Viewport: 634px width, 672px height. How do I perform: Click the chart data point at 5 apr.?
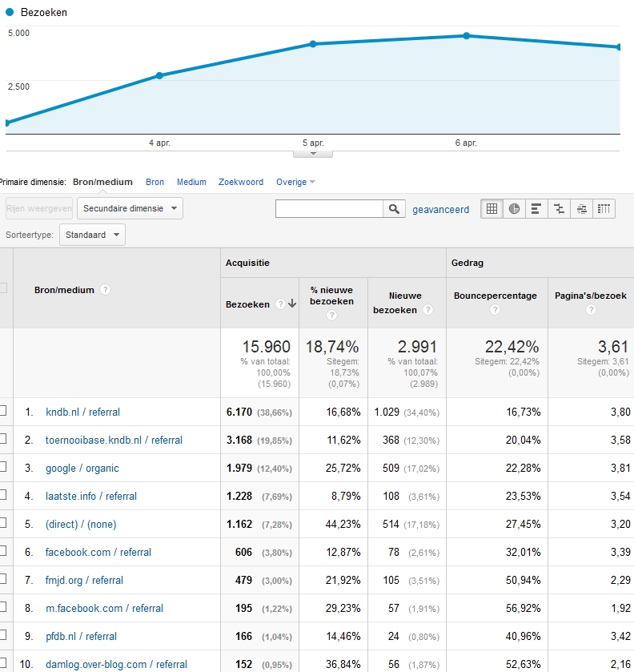coord(313,44)
